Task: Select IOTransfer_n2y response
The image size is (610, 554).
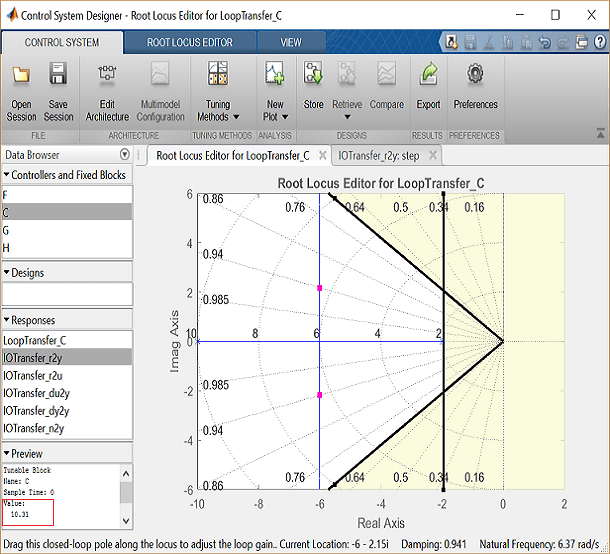Action: pos(67,428)
